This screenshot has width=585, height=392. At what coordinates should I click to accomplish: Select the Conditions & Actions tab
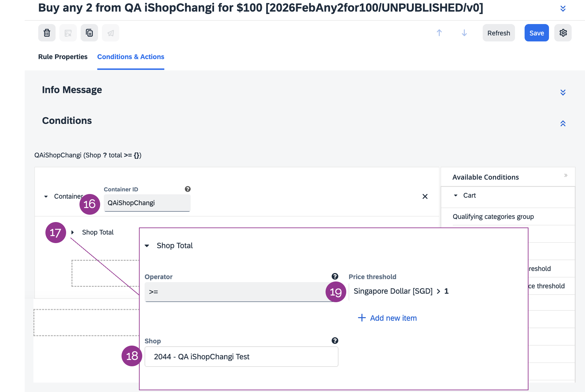(131, 57)
